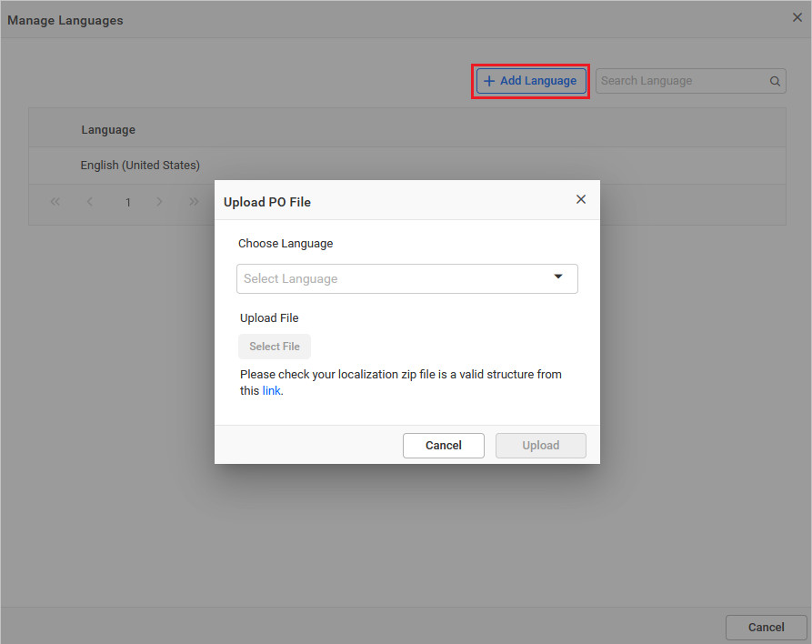The width and height of the screenshot is (812, 644).
Task: Cancel the Upload PO File dialog
Action: pos(444,445)
